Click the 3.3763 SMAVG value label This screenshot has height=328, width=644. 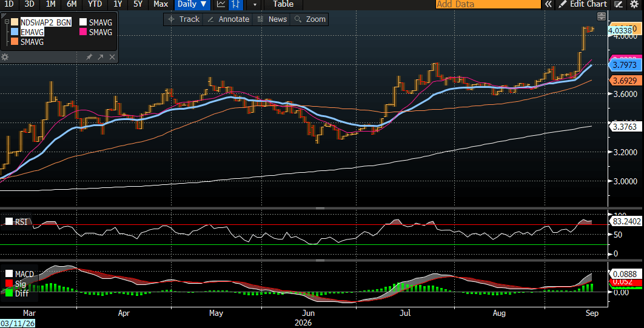click(625, 127)
